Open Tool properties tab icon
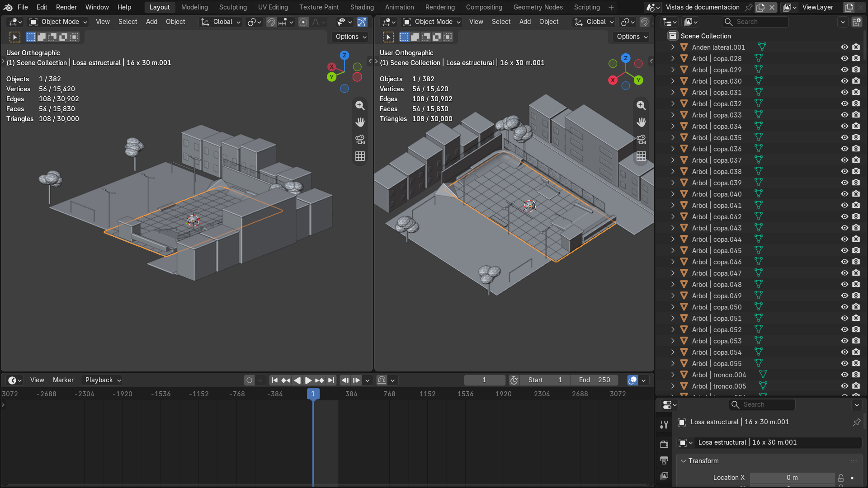Screen dimensions: 868x488 pyautogui.click(x=664, y=425)
